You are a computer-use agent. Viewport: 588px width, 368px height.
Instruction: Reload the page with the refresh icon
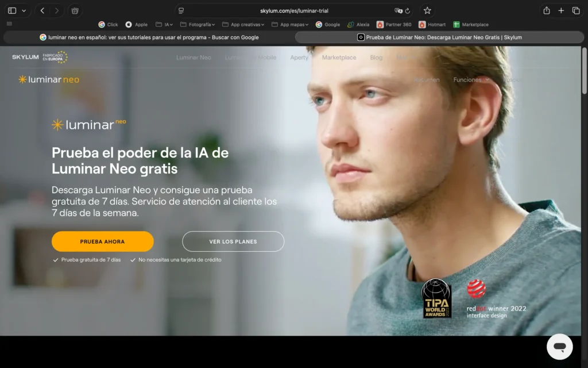coord(408,10)
